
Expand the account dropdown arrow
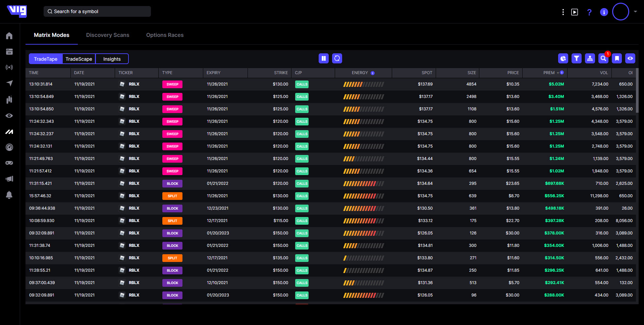click(x=635, y=12)
